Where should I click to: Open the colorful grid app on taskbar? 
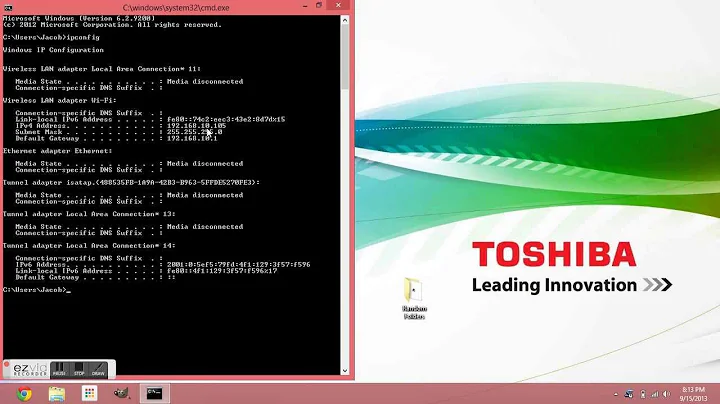point(90,393)
